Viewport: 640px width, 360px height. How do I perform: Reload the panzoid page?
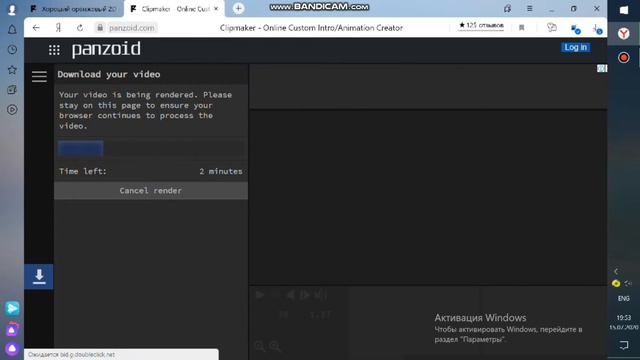click(80, 28)
